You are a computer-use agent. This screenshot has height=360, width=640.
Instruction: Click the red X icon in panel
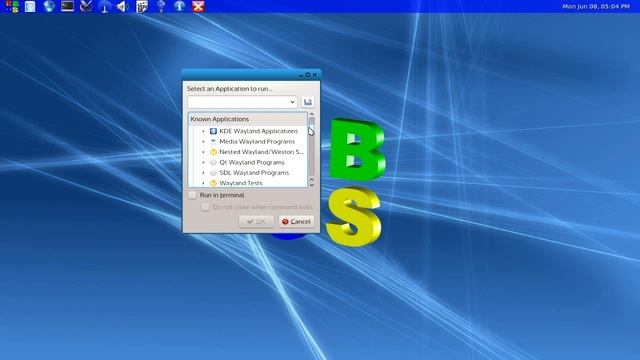tap(198, 6)
